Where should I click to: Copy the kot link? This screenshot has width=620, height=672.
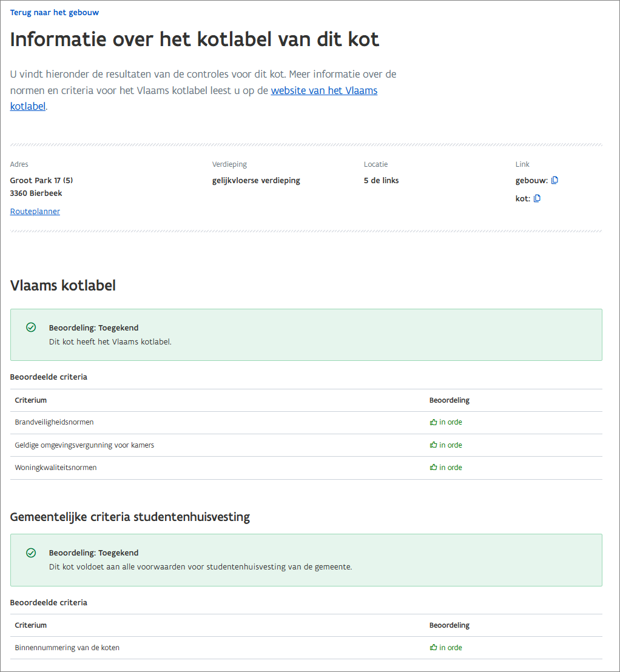537,198
